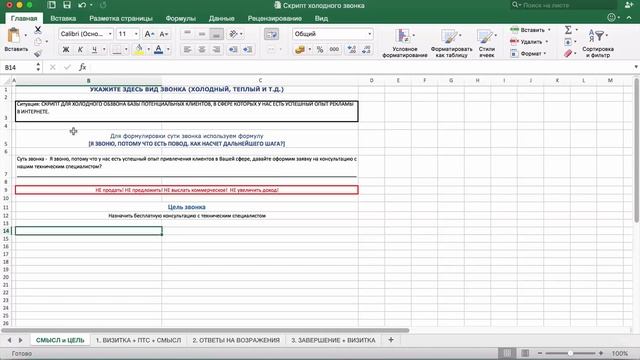640x360 pixels.
Task: Increase font size with A▲ icon
Action: pos(149,34)
